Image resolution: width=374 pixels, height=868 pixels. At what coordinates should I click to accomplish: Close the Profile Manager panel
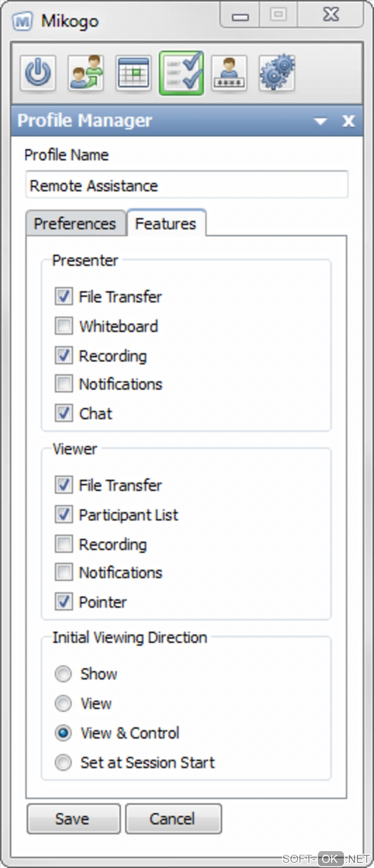pyautogui.click(x=348, y=121)
